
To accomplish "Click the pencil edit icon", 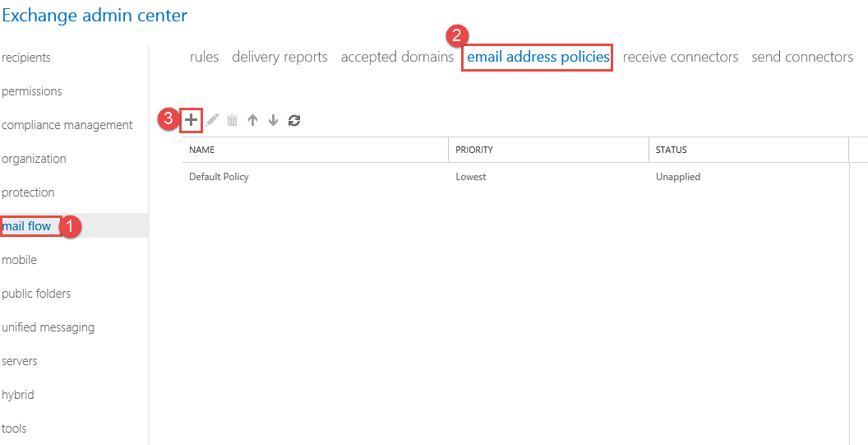I will [x=212, y=120].
